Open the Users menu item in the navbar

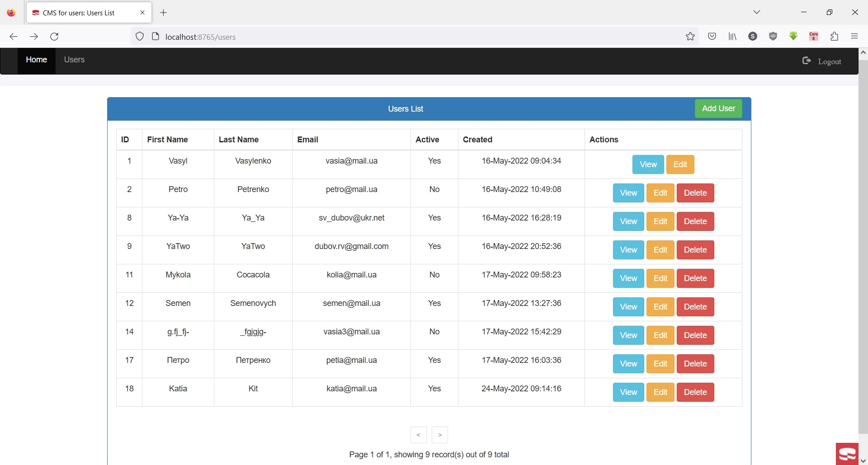pyautogui.click(x=74, y=60)
